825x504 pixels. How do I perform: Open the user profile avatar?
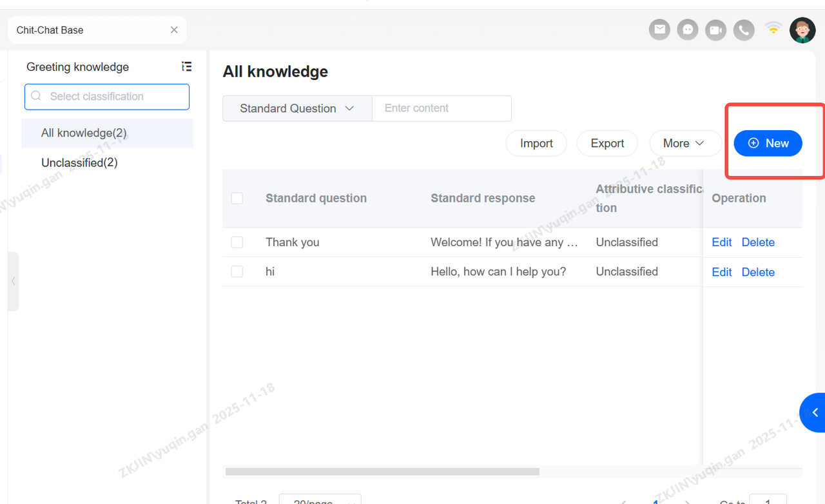point(802,30)
